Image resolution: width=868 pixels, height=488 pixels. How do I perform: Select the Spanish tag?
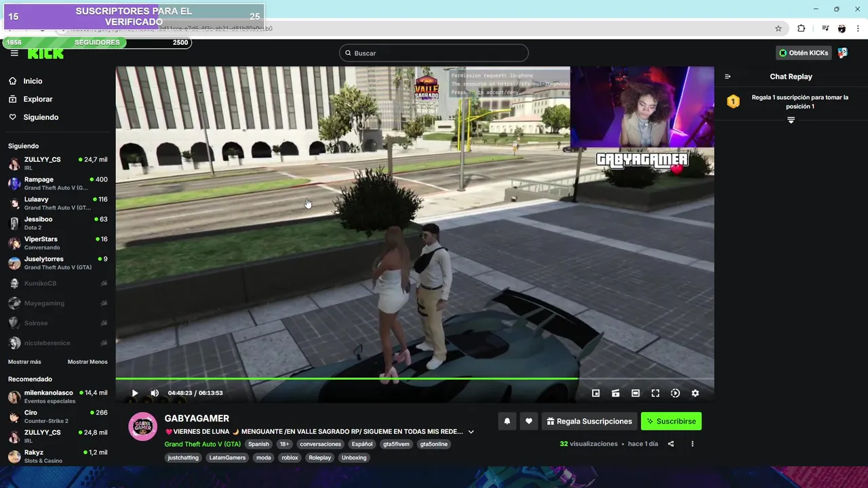tap(258, 444)
